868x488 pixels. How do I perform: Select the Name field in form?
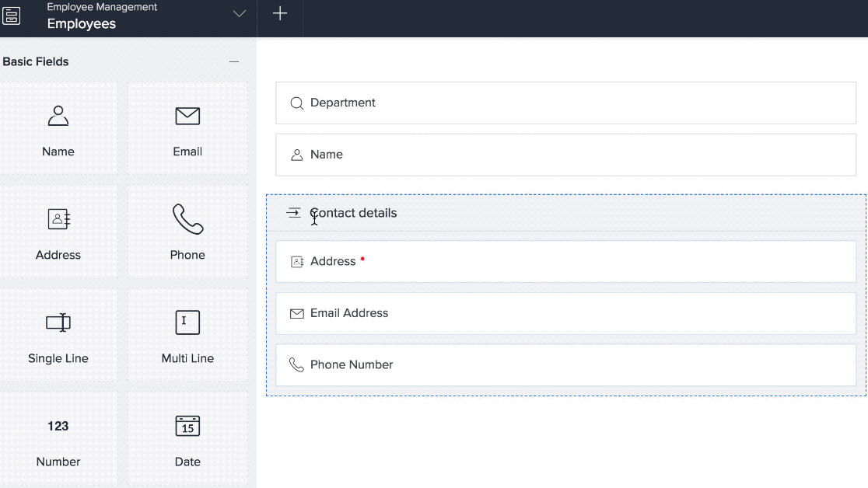pos(565,155)
